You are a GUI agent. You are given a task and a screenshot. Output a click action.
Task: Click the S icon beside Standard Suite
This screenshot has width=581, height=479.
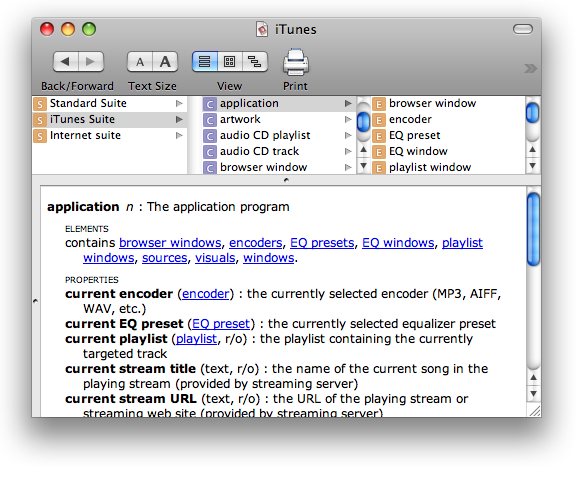[x=40, y=104]
